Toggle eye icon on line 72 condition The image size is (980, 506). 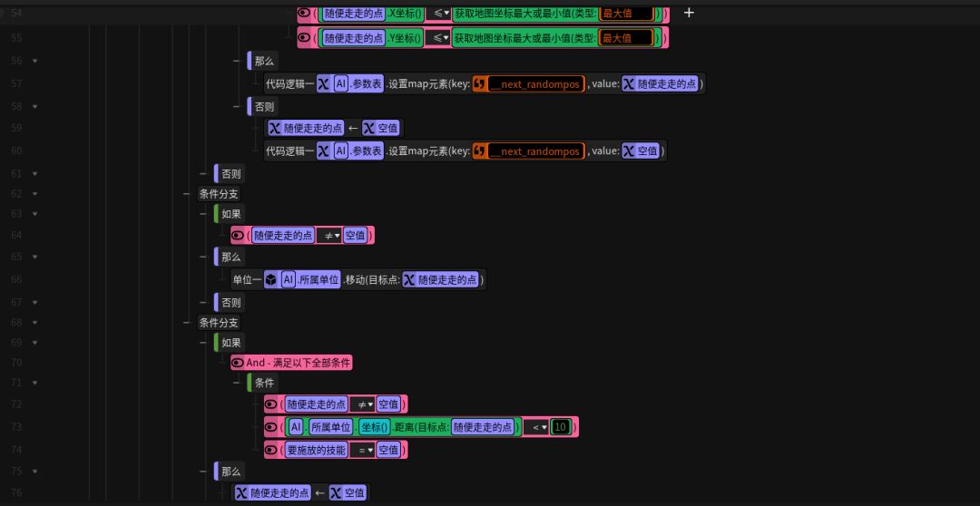coord(270,404)
